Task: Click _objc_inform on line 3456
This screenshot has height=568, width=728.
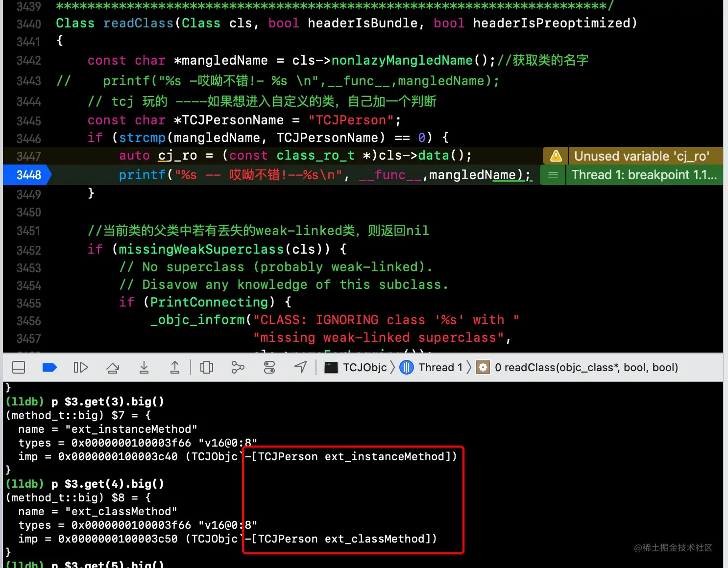Action: (x=197, y=320)
